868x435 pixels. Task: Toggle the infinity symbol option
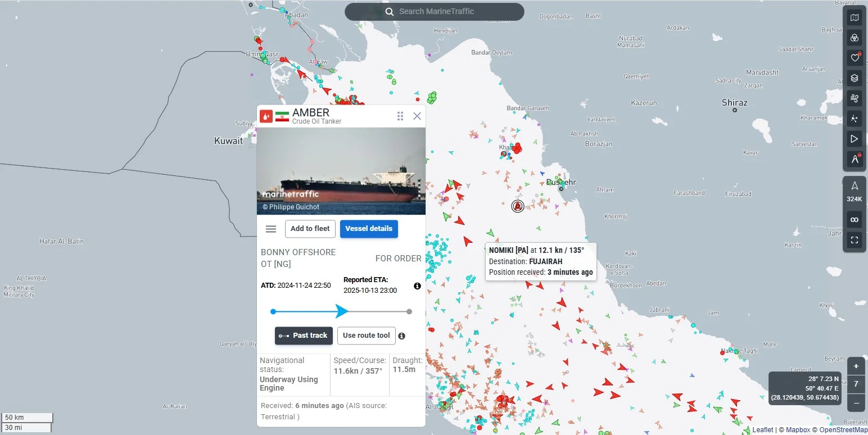855,219
